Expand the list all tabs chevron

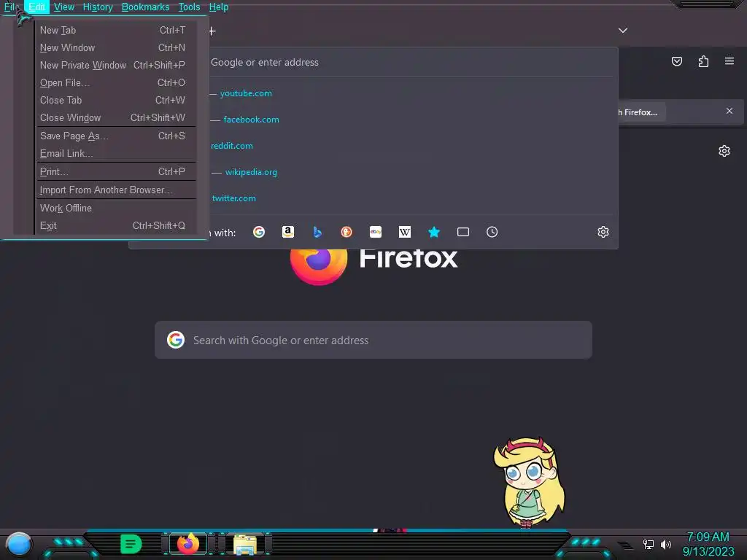(623, 31)
